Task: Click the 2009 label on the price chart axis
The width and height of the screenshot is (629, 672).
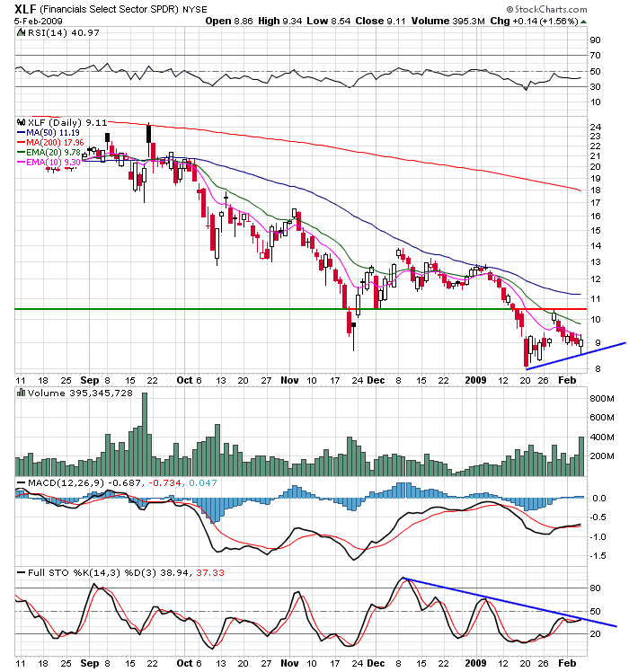Action: (x=476, y=380)
